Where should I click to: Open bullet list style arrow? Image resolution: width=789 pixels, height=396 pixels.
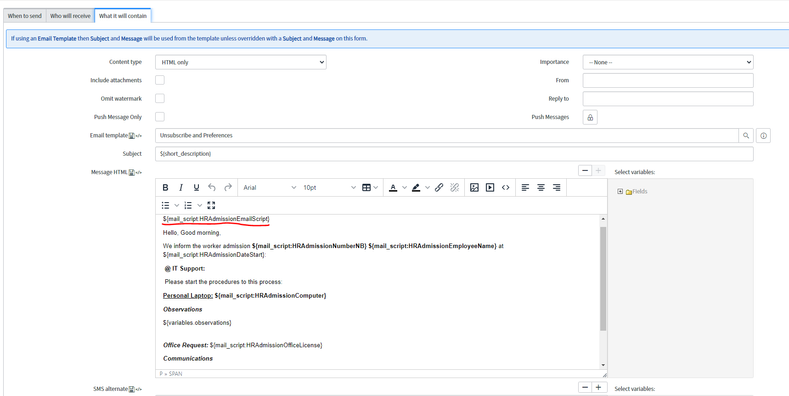pyautogui.click(x=177, y=205)
